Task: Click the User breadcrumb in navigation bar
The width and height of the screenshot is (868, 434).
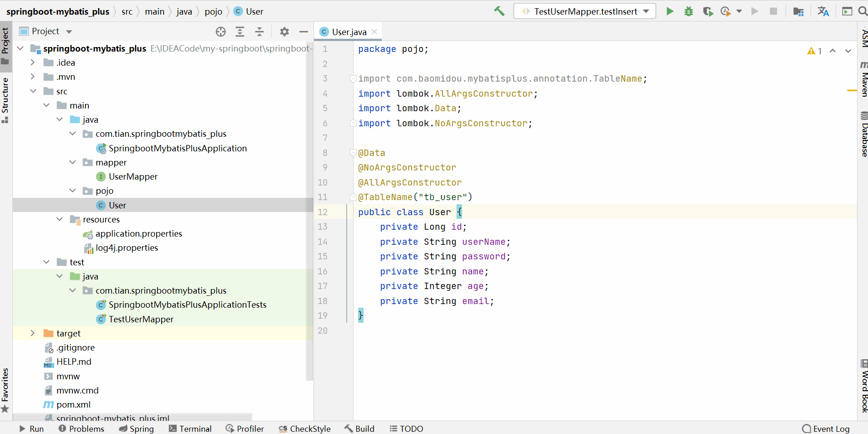Action: pyautogui.click(x=249, y=11)
